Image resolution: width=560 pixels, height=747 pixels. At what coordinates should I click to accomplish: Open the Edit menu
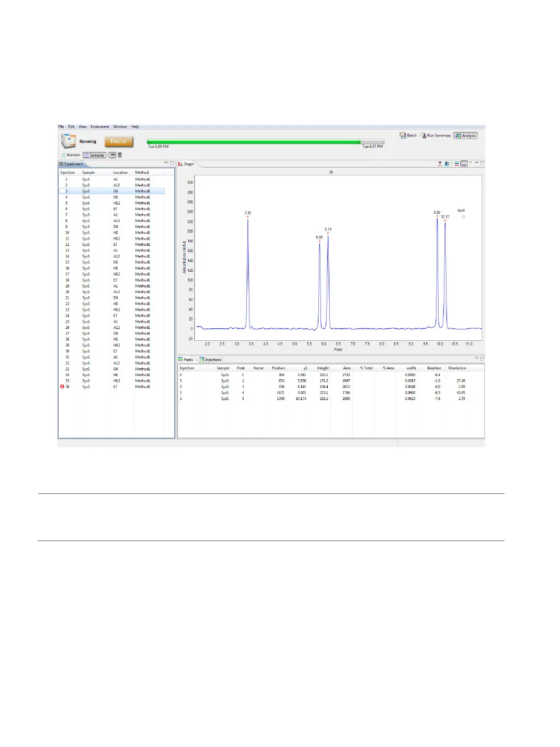tap(71, 127)
